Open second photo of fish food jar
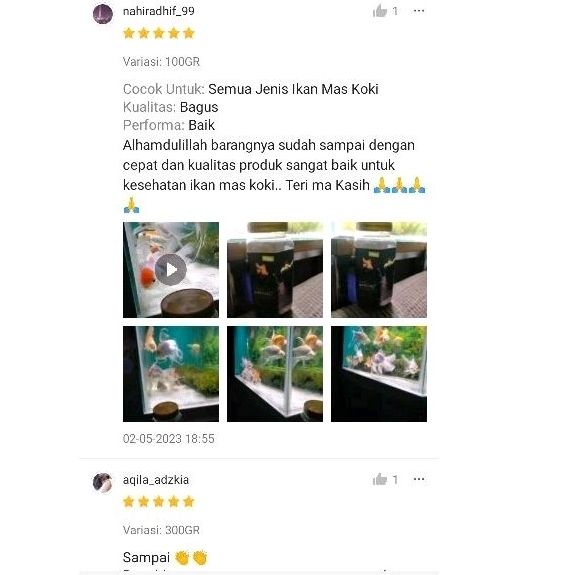 [x=275, y=270]
